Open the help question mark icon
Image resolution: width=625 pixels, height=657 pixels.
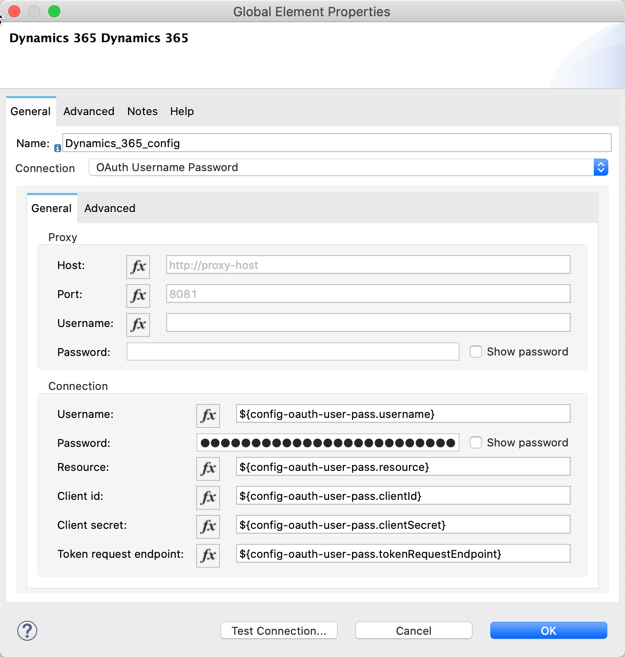[x=27, y=631]
